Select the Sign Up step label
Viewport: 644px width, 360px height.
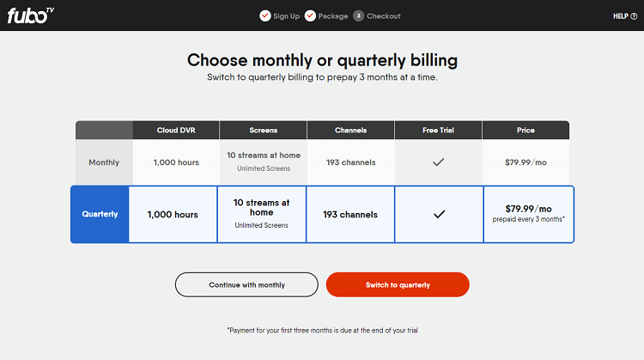(x=286, y=16)
